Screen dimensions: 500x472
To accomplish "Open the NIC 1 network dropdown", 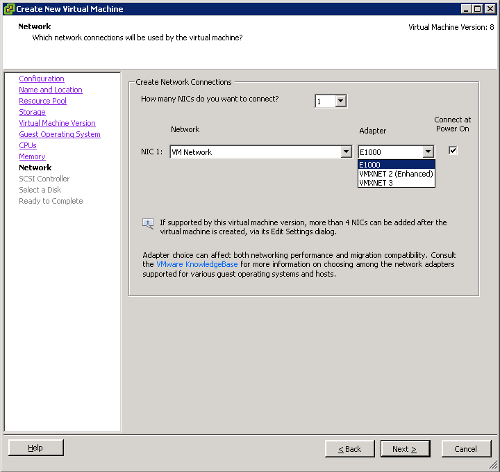I will (346, 152).
